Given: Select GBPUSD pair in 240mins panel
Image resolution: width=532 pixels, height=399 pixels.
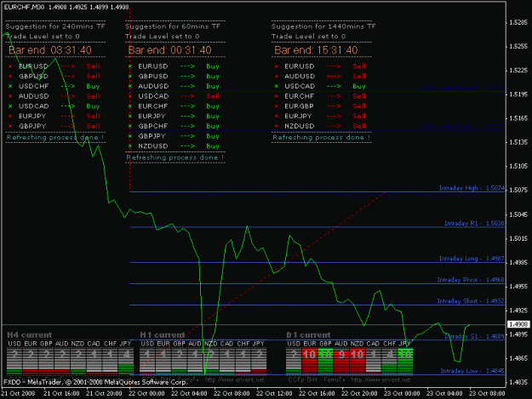Looking at the screenshot, I should [33, 77].
